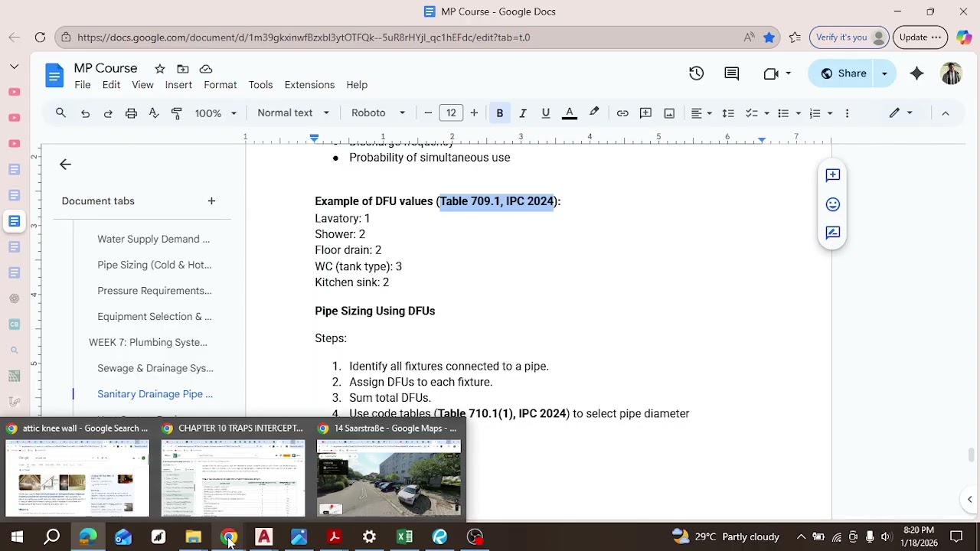The width and height of the screenshot is (980, 551).
Task: Open the Edit menu
Action: [111, 85]
